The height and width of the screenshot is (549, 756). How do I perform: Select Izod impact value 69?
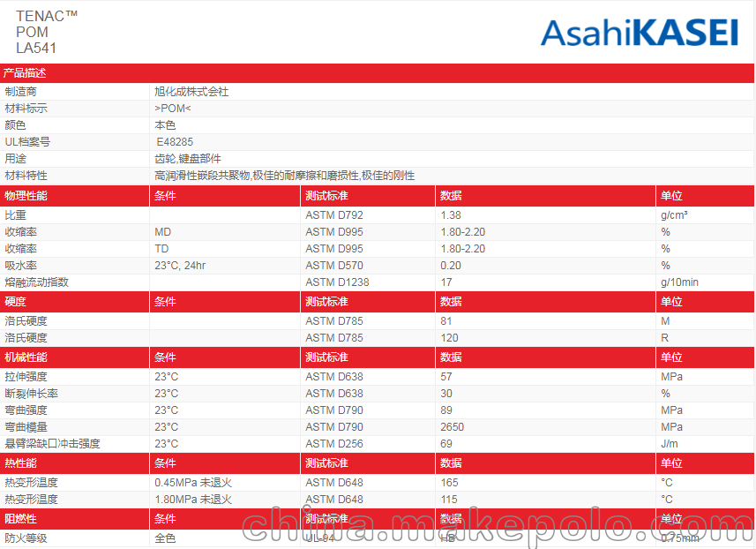(446, 444)
